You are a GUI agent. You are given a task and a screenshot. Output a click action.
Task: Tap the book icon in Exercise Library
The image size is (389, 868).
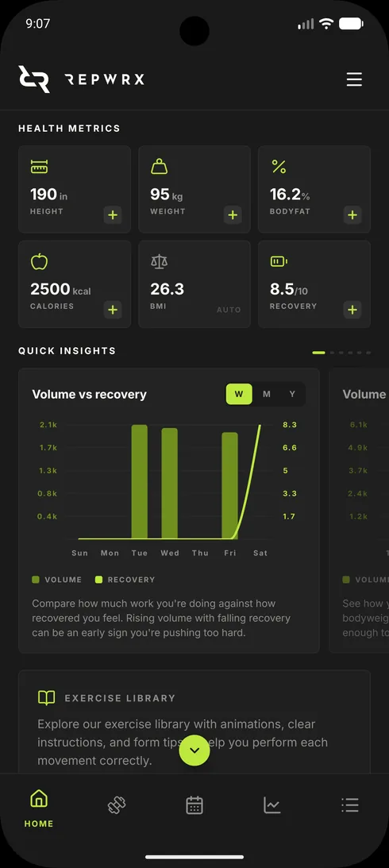(47, 697)
